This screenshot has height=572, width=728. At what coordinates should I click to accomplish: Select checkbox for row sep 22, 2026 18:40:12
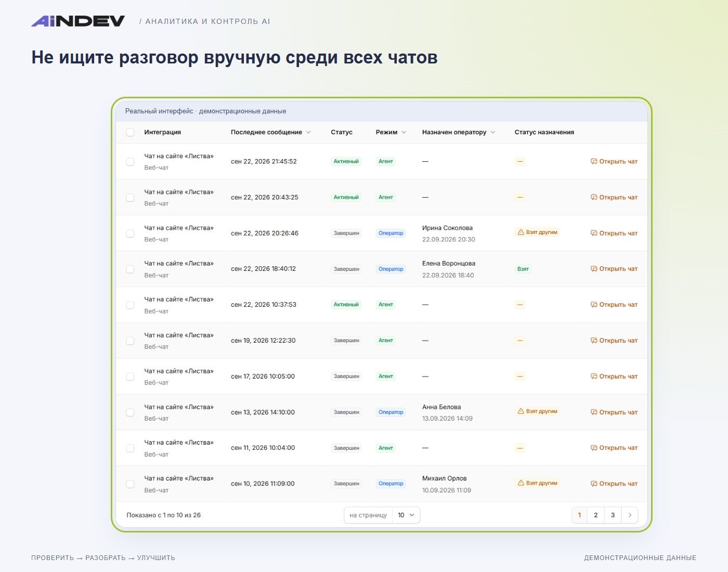tap(130, 269)
